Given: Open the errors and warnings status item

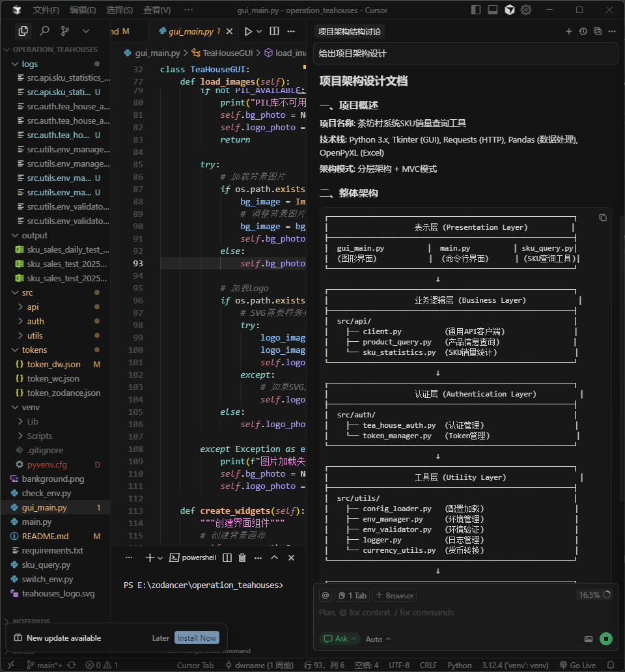Looking at the screenshot, I should click(102, 665).
